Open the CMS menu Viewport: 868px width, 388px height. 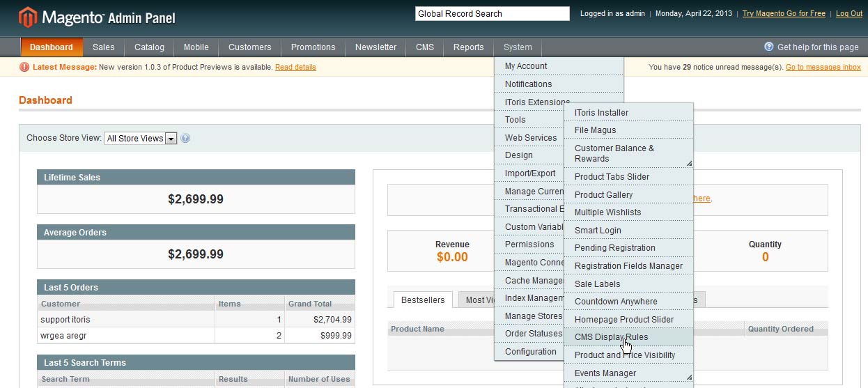[425, 47]
